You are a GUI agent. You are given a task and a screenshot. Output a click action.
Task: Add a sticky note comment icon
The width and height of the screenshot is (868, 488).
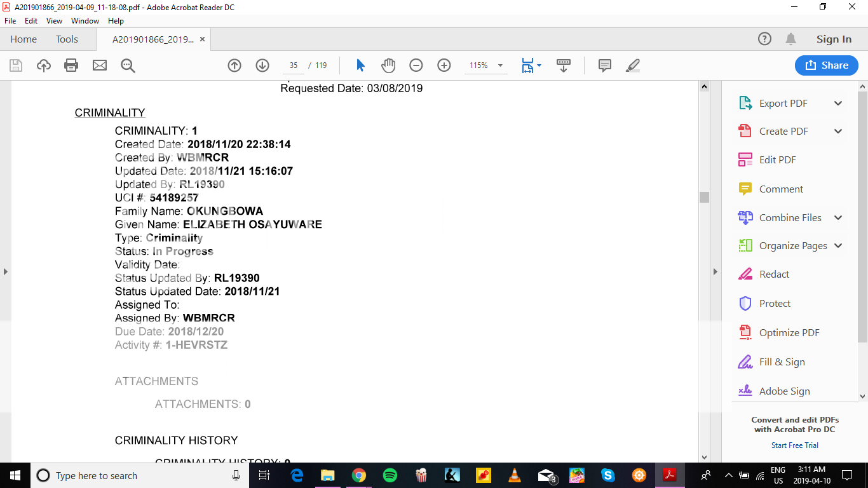click(605, 65)
